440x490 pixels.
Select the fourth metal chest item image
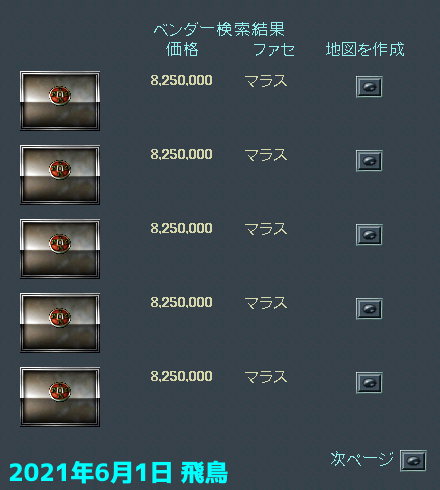pyautogui.click(x=60, y=323)
